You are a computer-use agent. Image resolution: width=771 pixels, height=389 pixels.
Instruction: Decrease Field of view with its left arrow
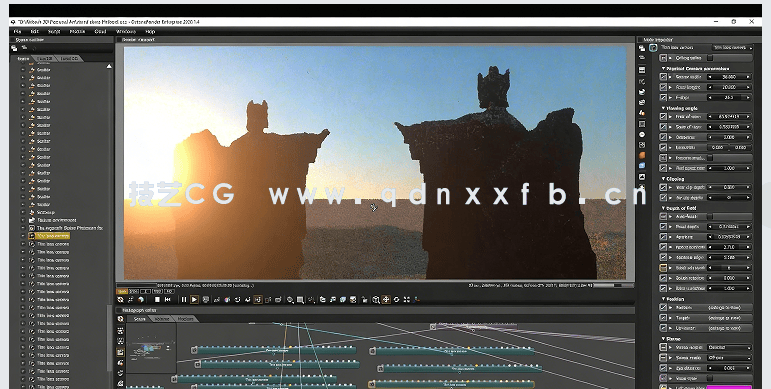[710, 117]
